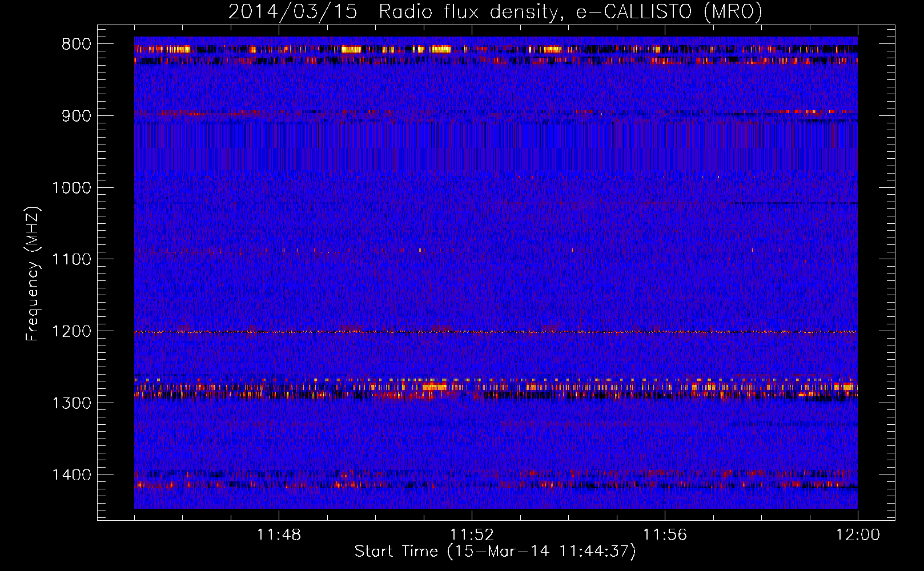This screenshot has height=571, width=924.
Task: Click the '1400' frequency axis label
Action: click(71, 475)
